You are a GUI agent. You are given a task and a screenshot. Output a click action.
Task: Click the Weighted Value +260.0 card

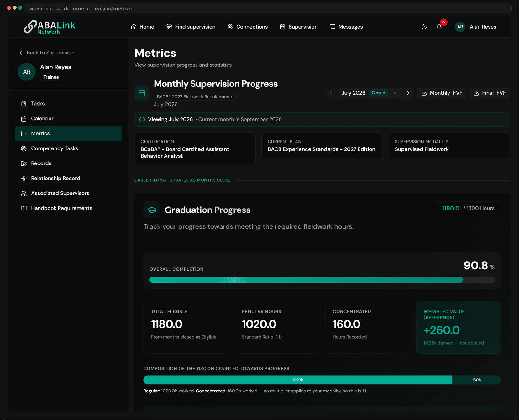458,327
